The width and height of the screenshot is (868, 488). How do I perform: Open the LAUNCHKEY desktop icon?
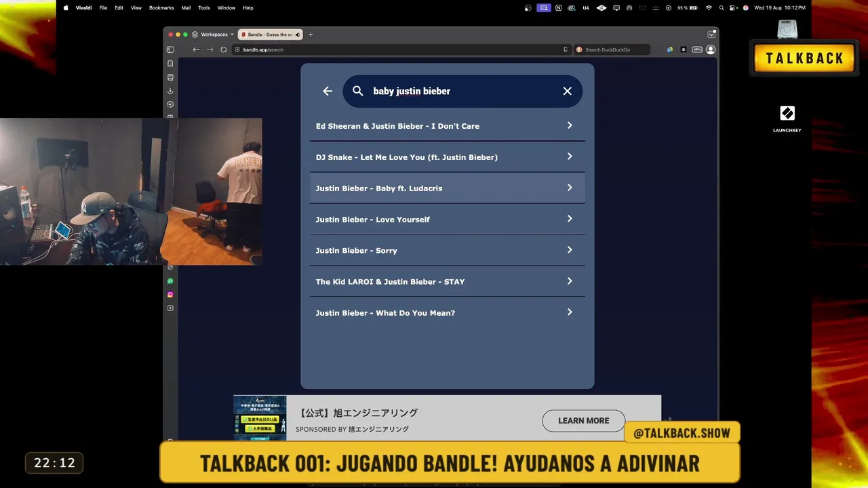(x=787, y=117)
